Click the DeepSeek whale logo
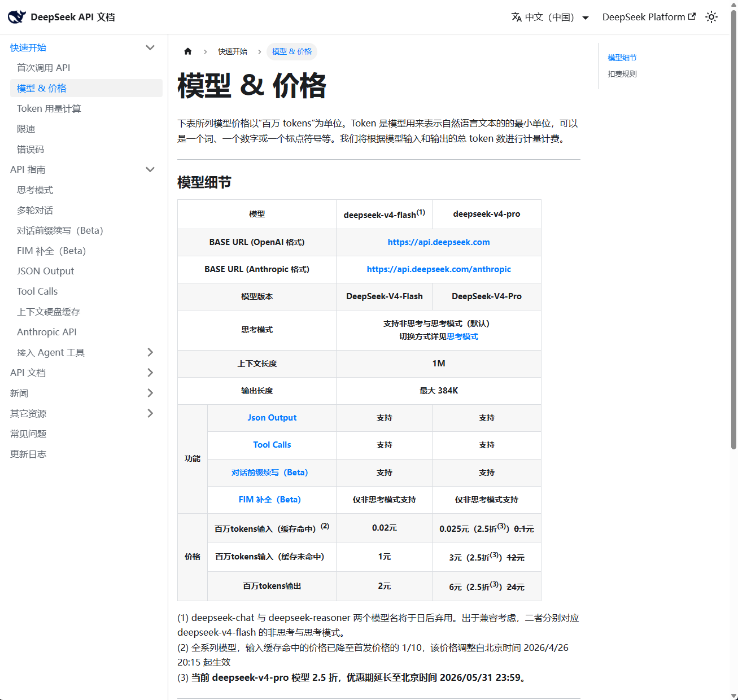This screenshot has width=738, height=700. [16, 16]
